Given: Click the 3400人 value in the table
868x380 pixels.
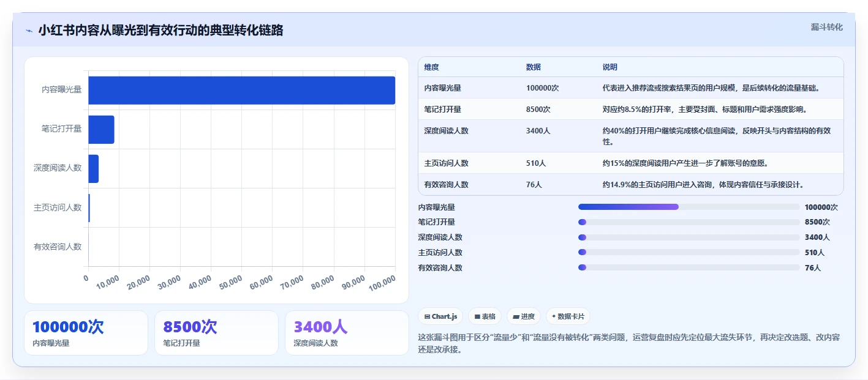Looking at the screenshot, I should point(538,131).
